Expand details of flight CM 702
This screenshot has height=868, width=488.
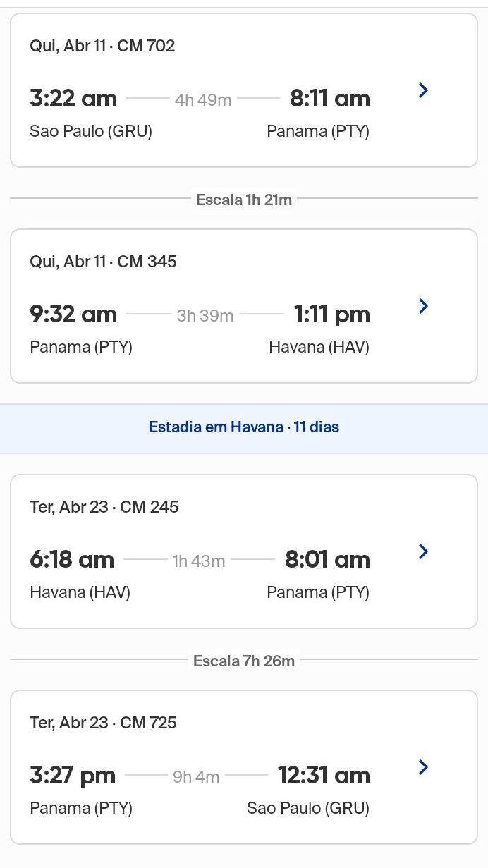pos(422,90)
